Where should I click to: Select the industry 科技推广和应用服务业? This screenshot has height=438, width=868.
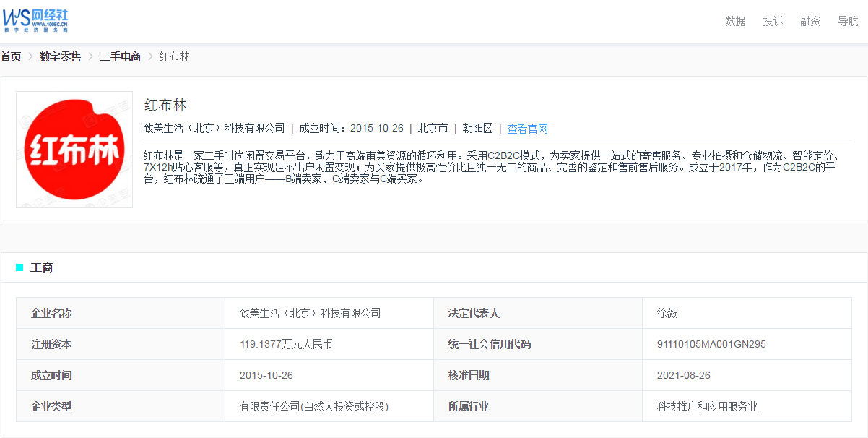click(747, 406)
